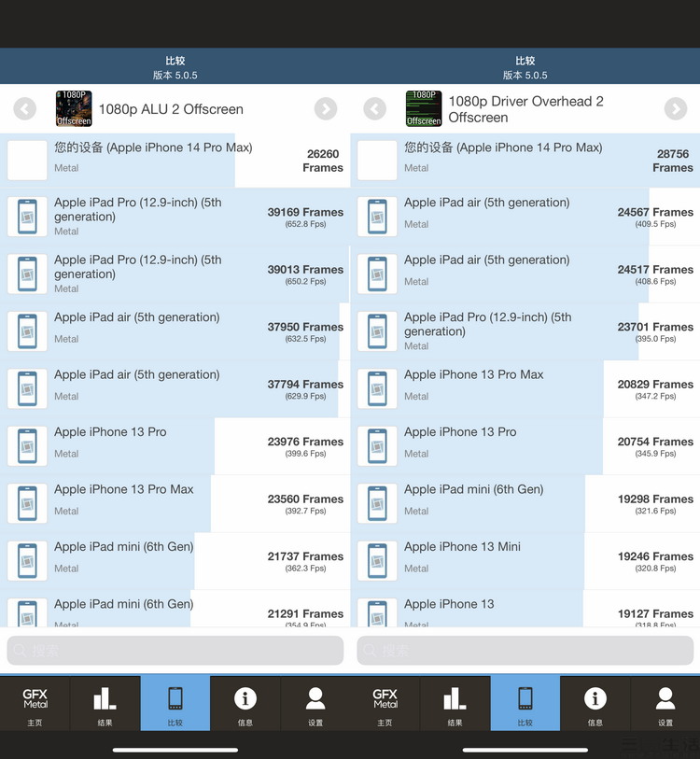This screenshot has height=759, width=700.
Task: Select your device row with 26260 Frames
Action: click(175, 161)
